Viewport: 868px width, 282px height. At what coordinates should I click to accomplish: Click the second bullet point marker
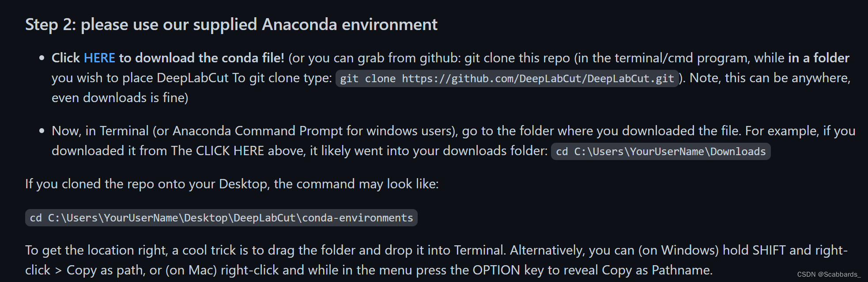(x=42, y=131)
